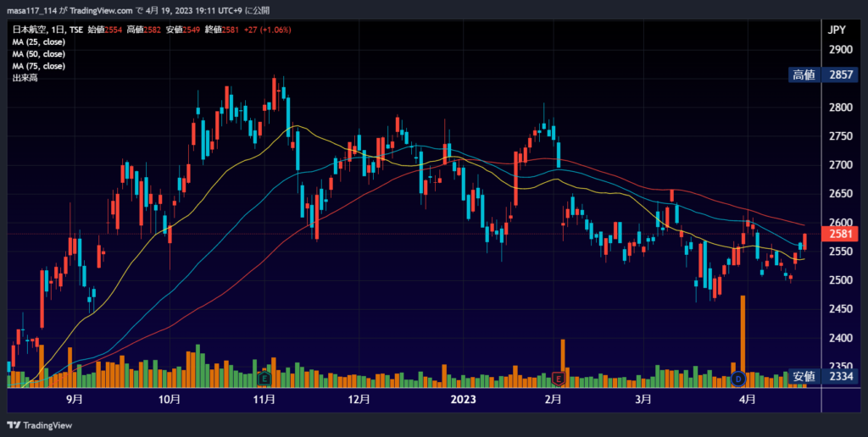Click the 終値 2581 close value in the legend
This screenshot has width=868, height=437.
pyautogui.click(x=222, y=30)
